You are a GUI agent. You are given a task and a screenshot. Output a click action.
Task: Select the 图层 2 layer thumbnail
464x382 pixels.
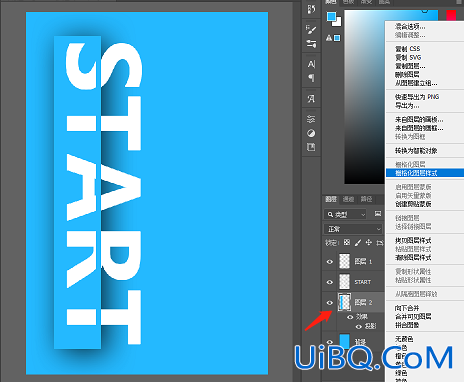344,302
